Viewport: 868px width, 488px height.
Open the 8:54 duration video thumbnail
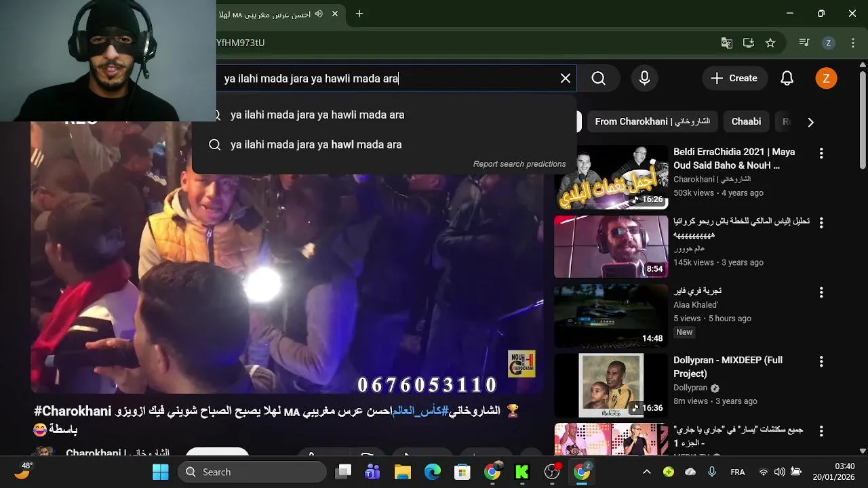click(x=611, y=247)
